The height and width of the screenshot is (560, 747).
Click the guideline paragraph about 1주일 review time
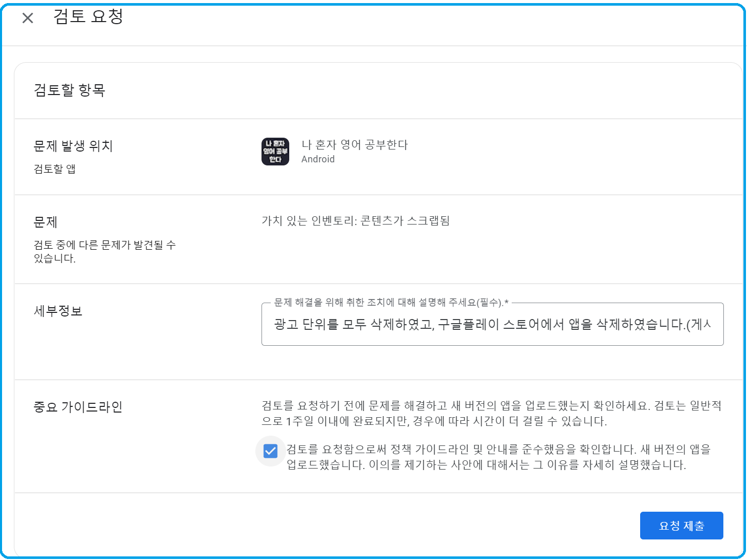[x=491, y=414]
